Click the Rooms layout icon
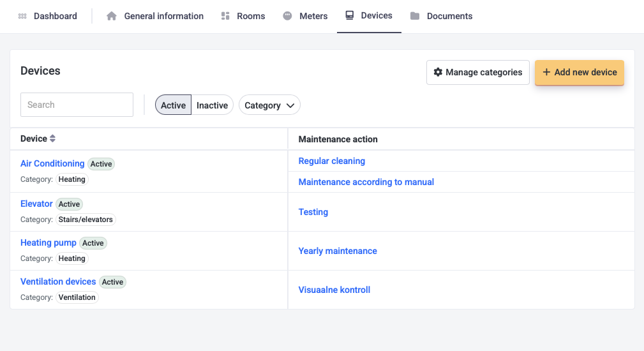 point(225,16)
